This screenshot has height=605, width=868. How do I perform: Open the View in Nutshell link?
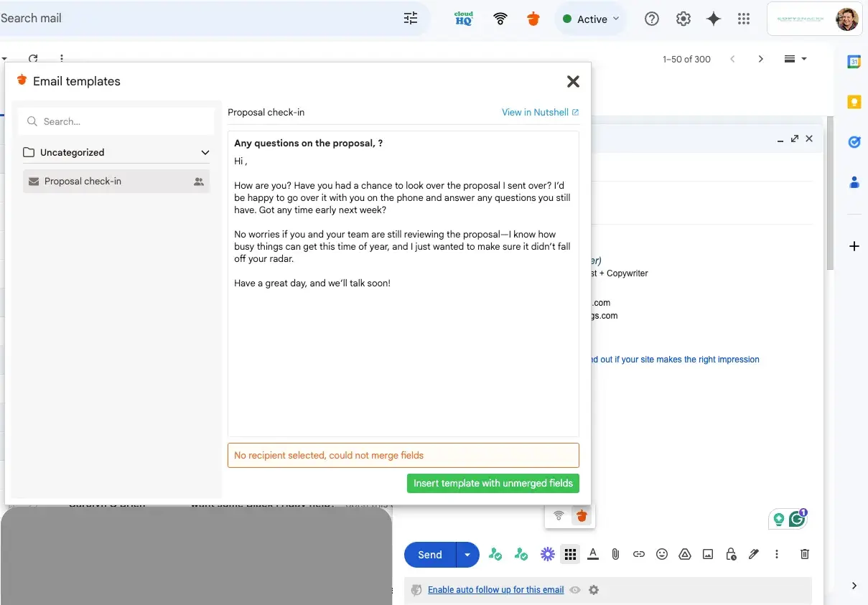[540, 112]
